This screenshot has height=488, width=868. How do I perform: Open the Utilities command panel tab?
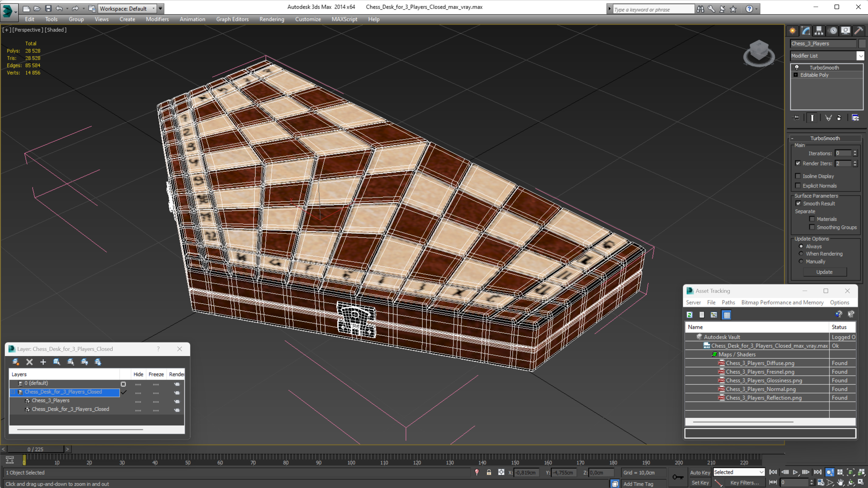[x=859, y=31]
